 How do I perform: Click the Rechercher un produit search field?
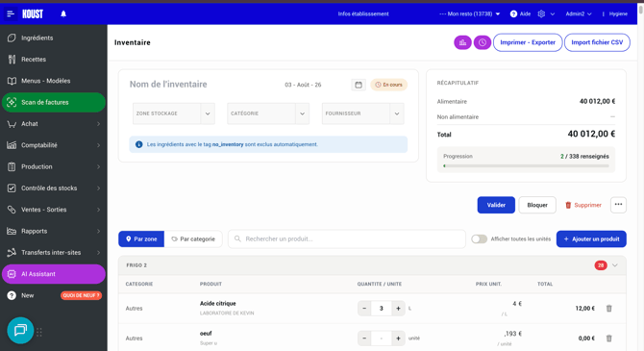click(x=347, y=239)
